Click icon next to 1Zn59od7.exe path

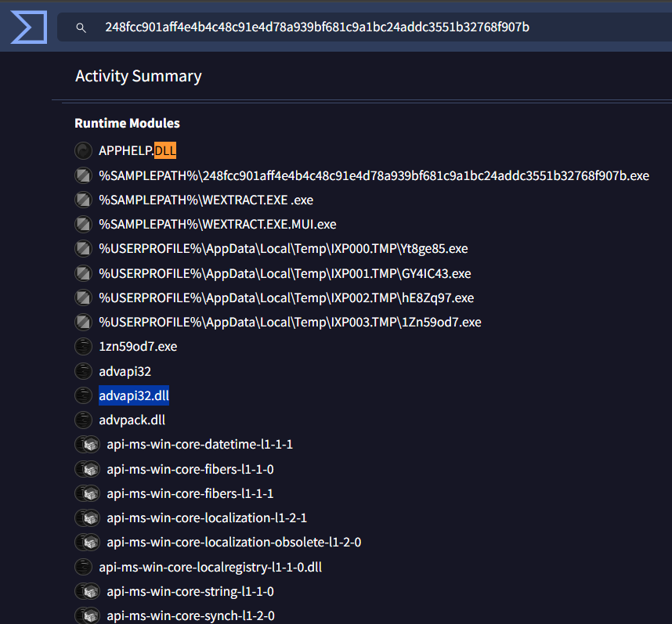pos(84,322)
